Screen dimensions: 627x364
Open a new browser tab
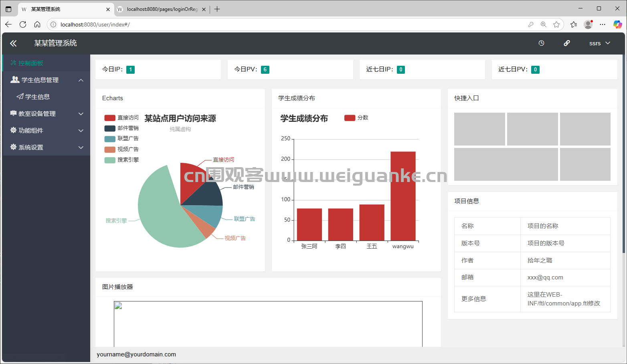[217, 9]
